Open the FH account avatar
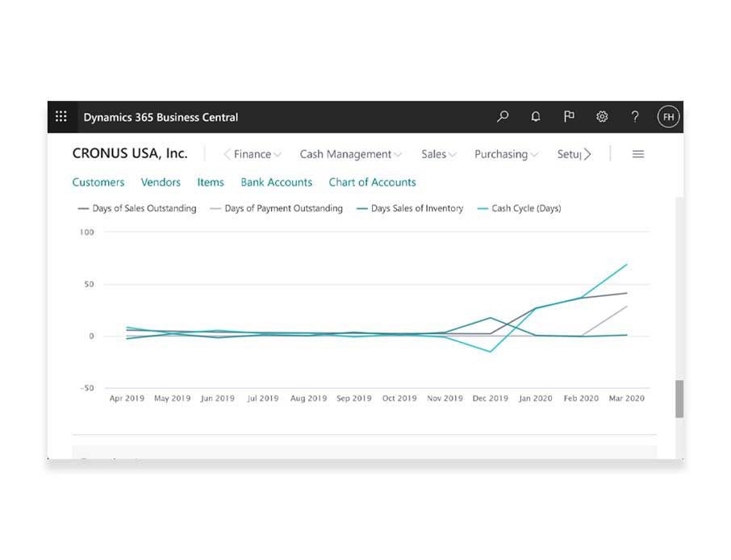 point(668,116)
